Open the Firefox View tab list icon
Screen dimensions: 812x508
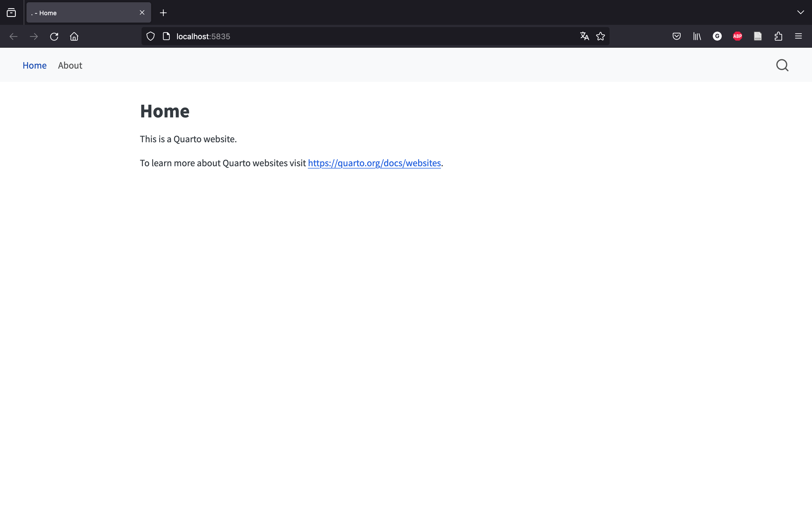coord(11,13)
